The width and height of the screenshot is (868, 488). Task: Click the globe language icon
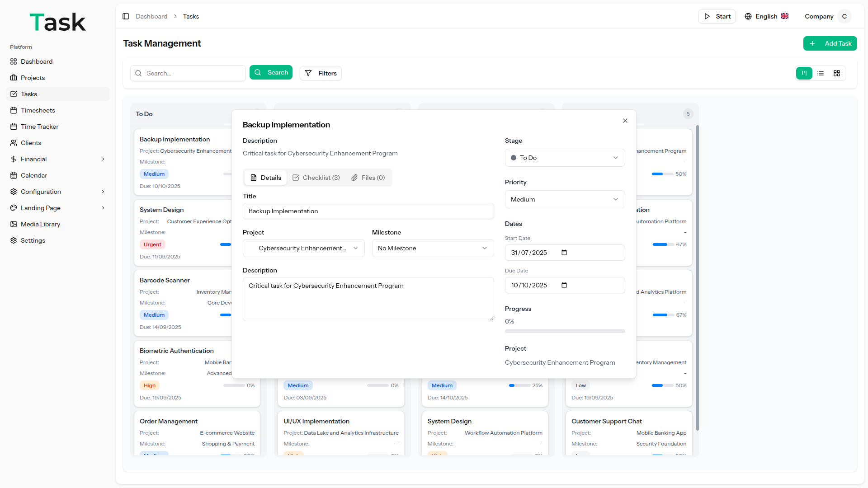click(x=748, y=16)
